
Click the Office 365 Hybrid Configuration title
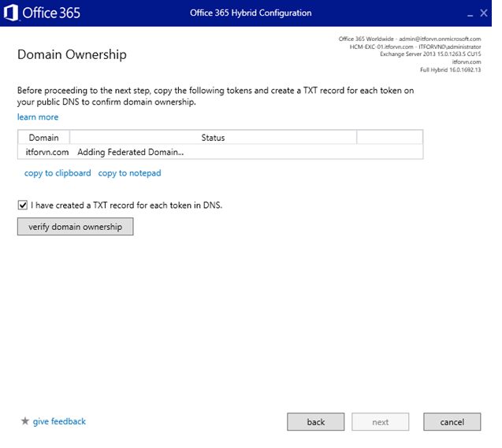[x=251, y=13]
